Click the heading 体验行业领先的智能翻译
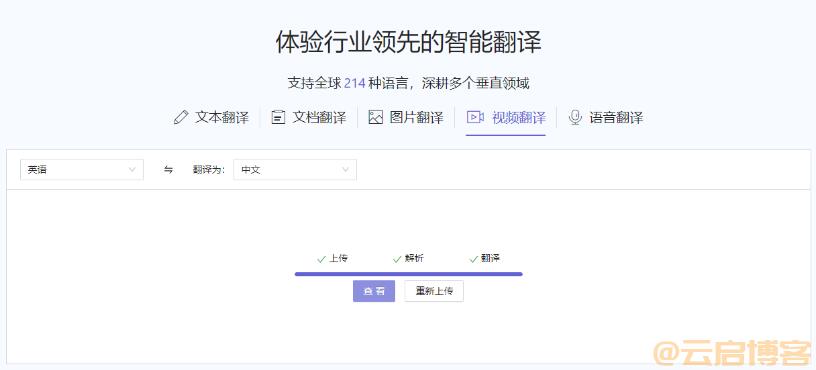Viewport: 816px width, 370px height. coord(409,42)
